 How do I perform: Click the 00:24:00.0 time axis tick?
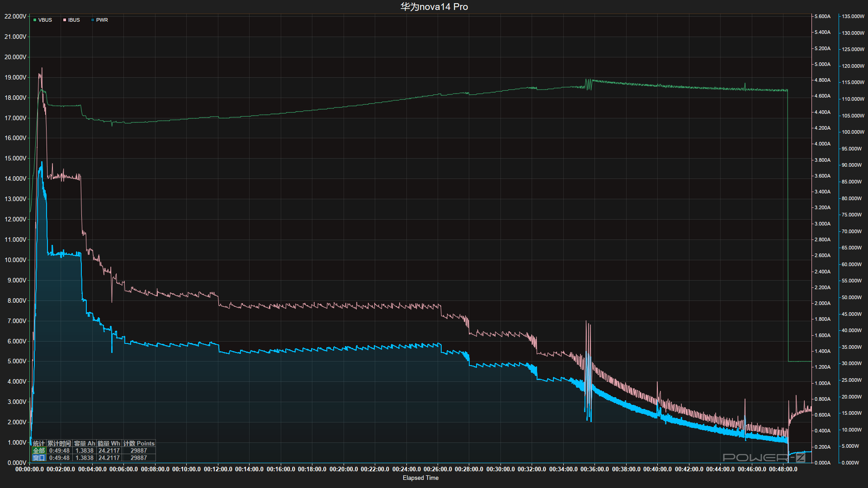coord(406,469)
